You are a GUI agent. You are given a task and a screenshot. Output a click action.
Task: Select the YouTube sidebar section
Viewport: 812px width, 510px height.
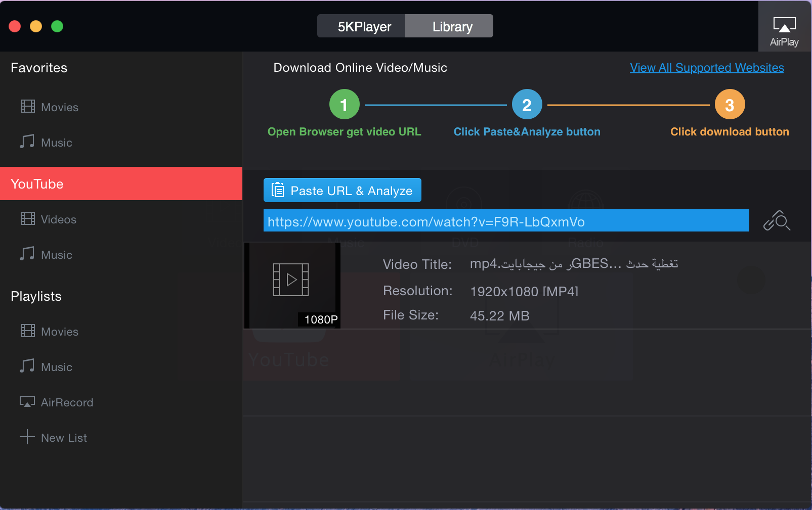pyautogui.click(x=121, y=183)
